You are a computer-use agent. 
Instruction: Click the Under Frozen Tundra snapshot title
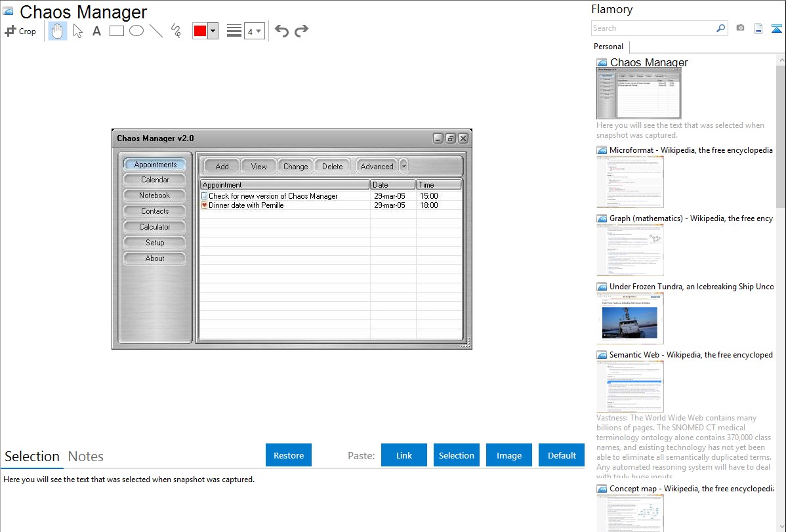[692, 287]
